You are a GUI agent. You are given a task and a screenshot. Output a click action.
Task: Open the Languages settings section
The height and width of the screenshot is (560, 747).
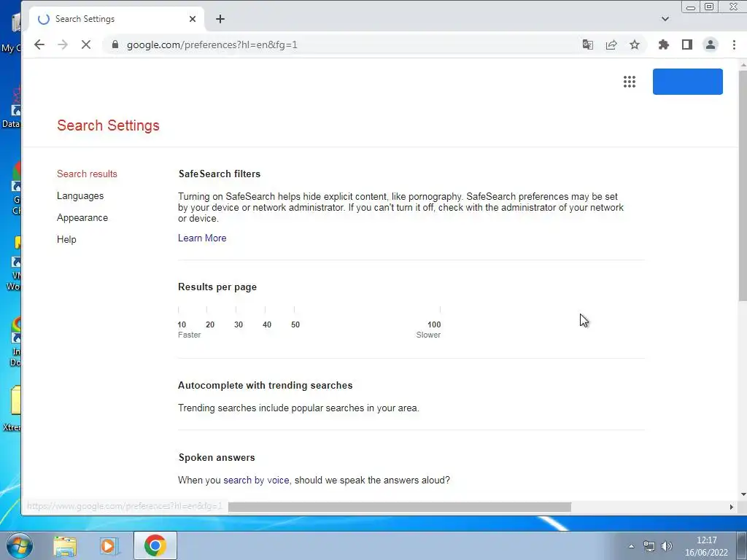[80, 195]
